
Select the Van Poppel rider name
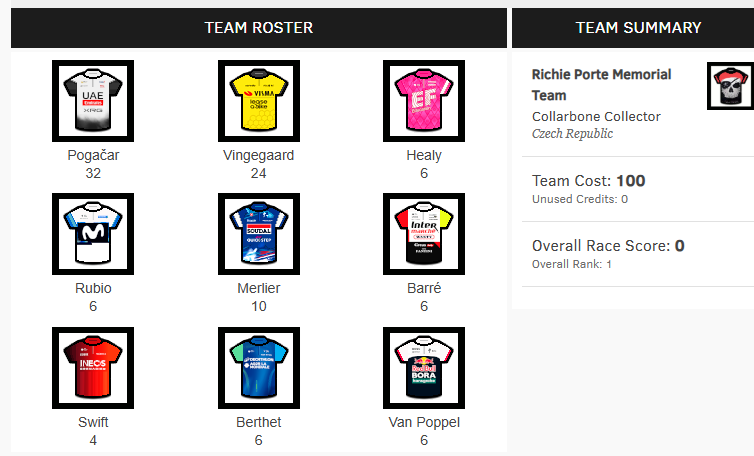[424, 422]
